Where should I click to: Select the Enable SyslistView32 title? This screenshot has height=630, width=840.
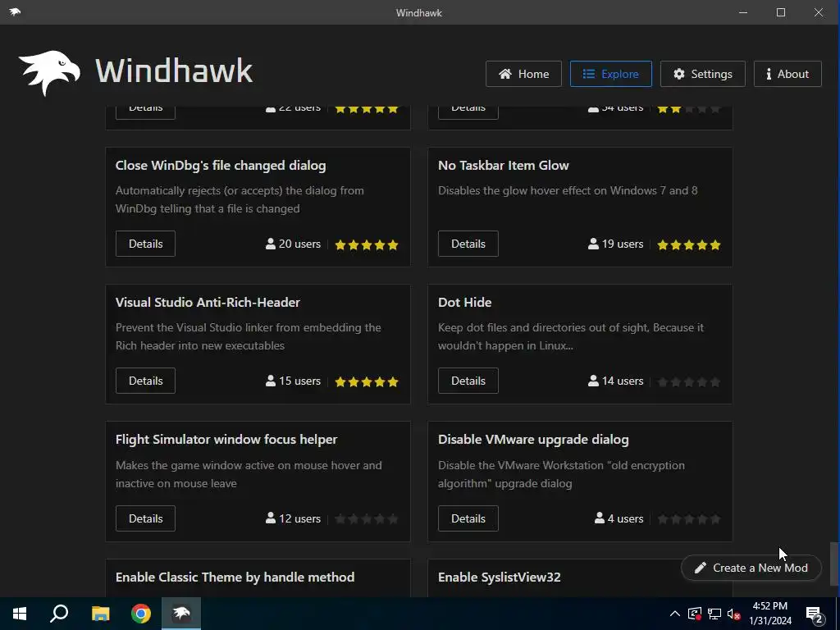click(500, 577)
